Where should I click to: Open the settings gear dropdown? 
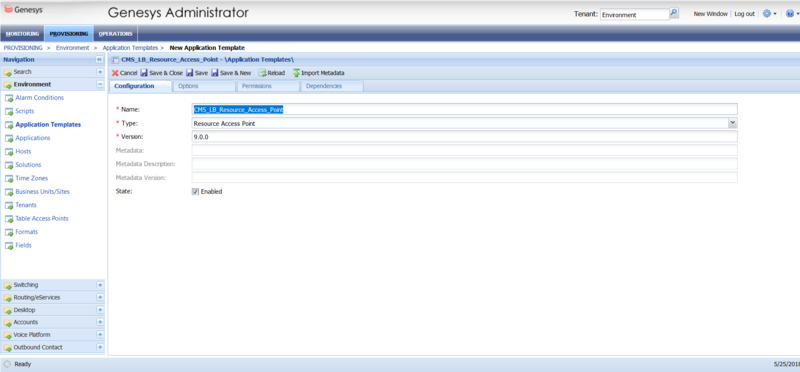(x=769, y=14)
